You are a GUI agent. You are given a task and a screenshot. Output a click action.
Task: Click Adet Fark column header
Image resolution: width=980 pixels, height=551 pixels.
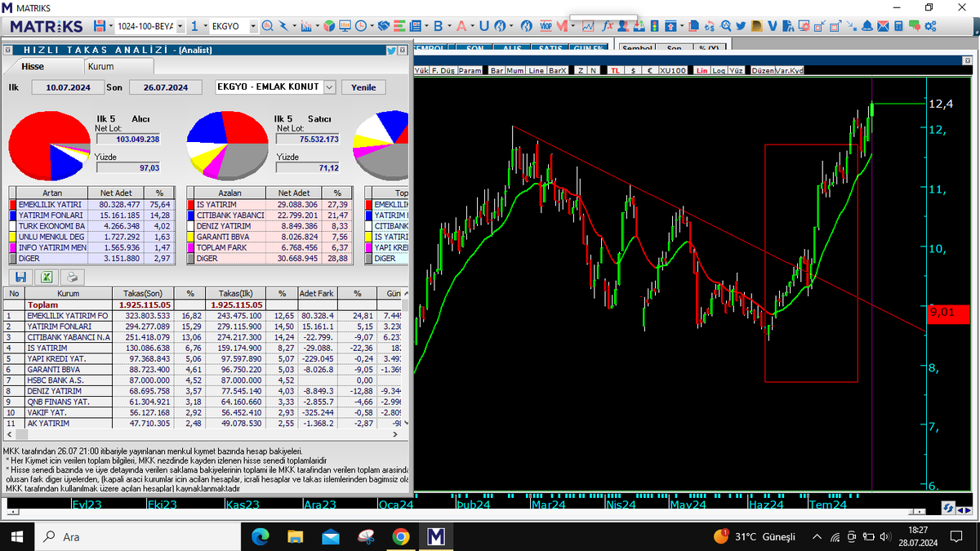coord(316,292)
